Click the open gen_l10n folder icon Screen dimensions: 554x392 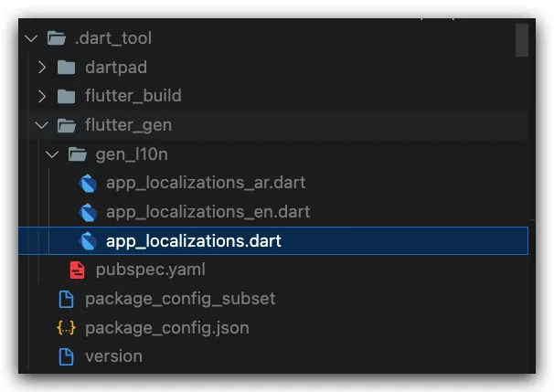coord(78,154)
